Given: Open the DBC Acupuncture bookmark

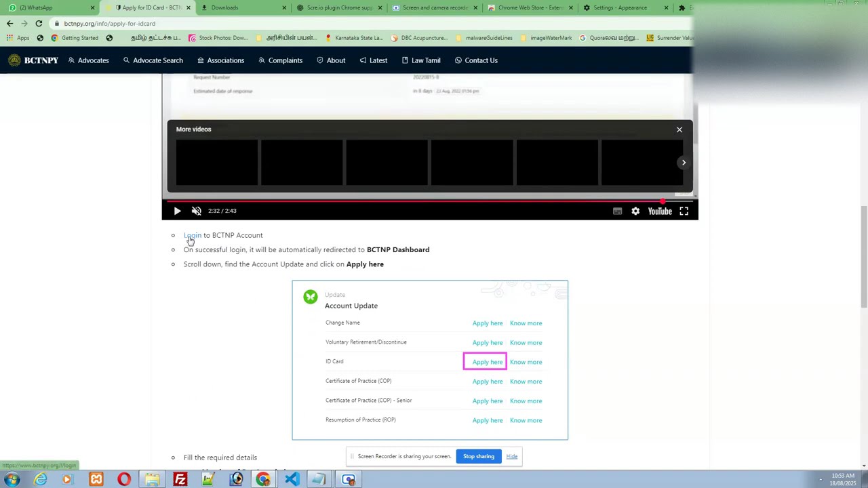Looking at the screenshot, I should [419, 38].
